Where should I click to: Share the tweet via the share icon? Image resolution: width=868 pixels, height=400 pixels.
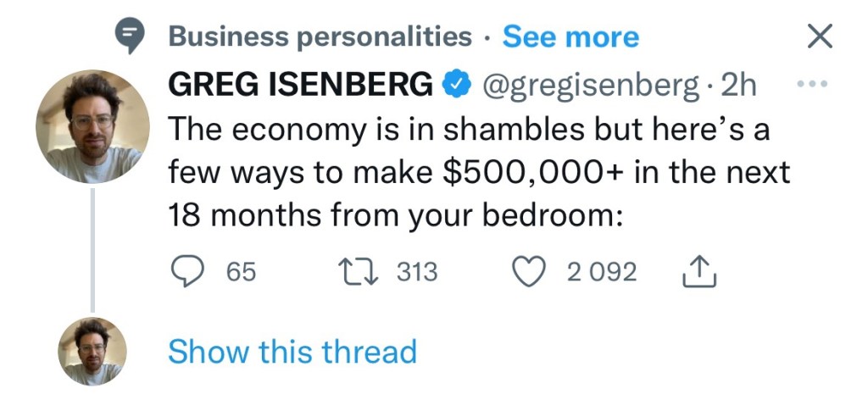[699, 271]
